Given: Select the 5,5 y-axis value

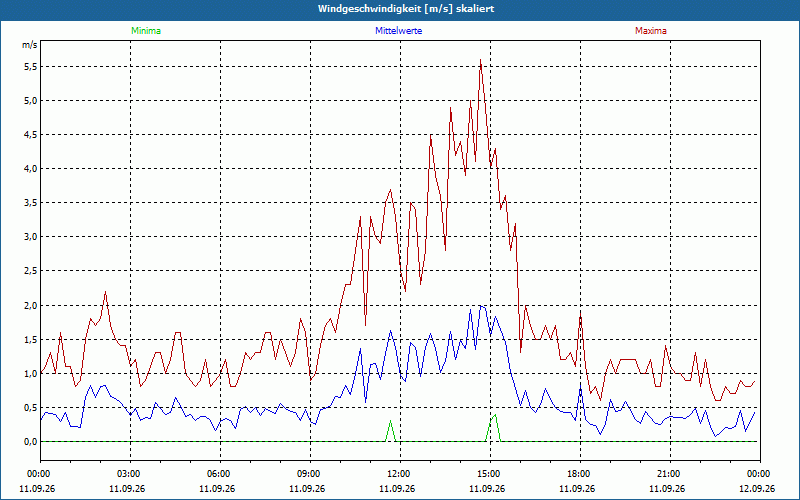Looking at the screenshot, I should click(31, 66).
